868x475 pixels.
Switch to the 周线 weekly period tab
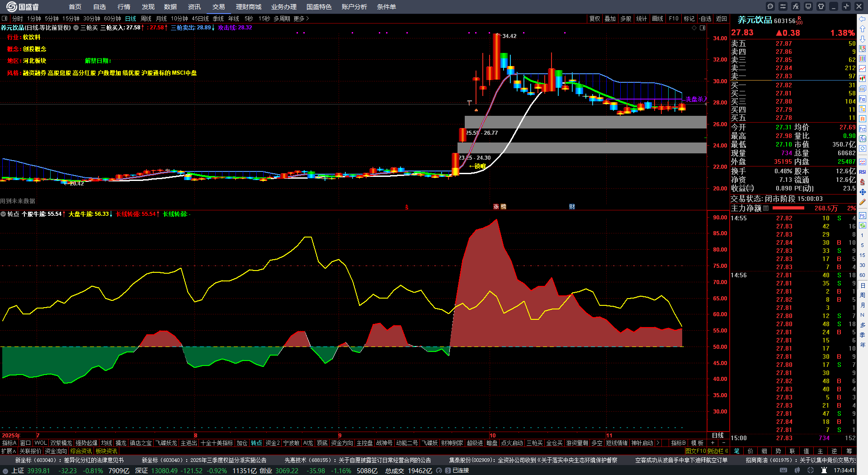(x=146, y=19)
